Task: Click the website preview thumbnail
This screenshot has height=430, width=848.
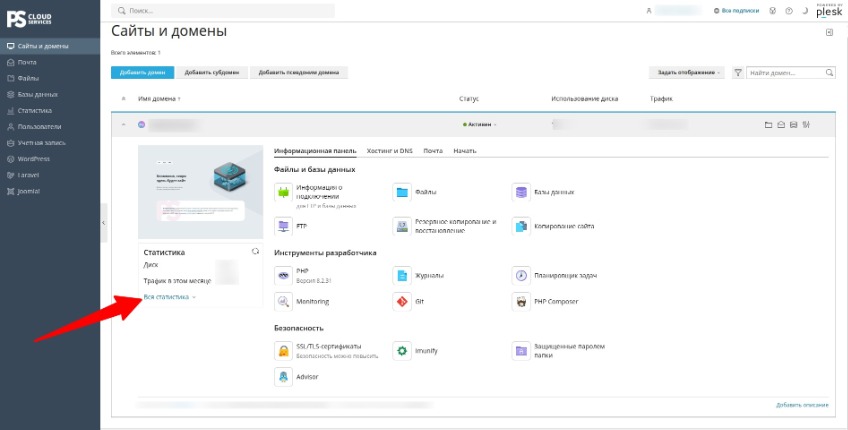Action: click(201, 192)
